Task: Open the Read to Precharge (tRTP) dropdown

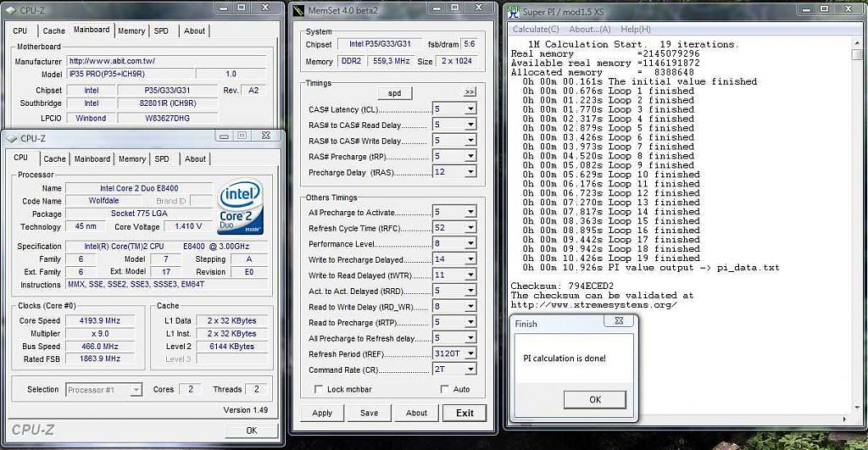Action: [x=470, y=322]
